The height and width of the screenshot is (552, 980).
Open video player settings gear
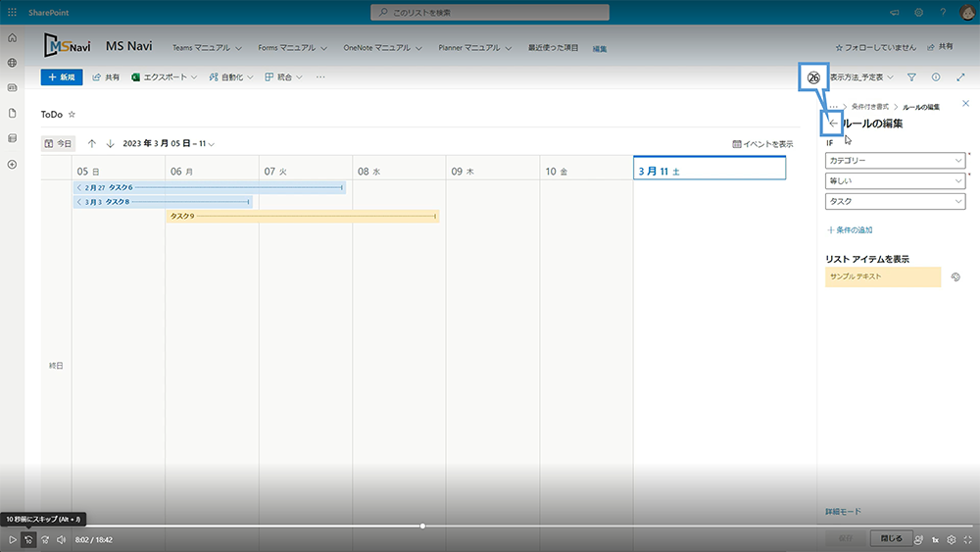952,539
